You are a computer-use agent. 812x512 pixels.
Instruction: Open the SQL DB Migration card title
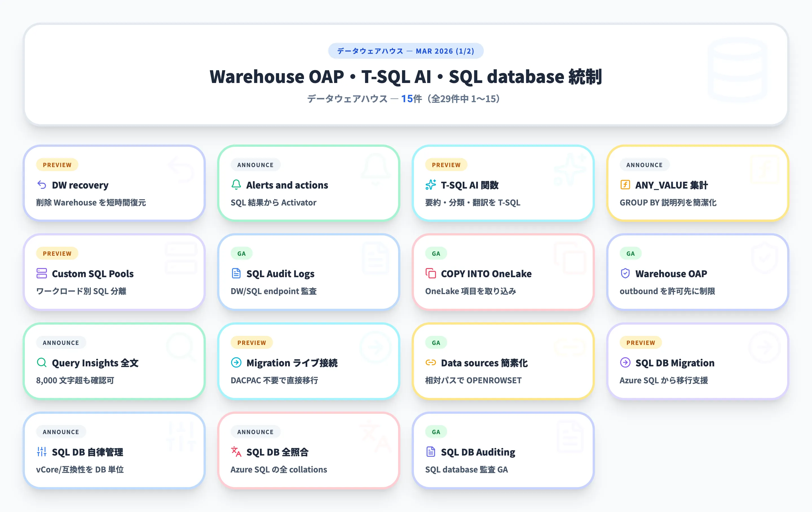coord(675,363)
